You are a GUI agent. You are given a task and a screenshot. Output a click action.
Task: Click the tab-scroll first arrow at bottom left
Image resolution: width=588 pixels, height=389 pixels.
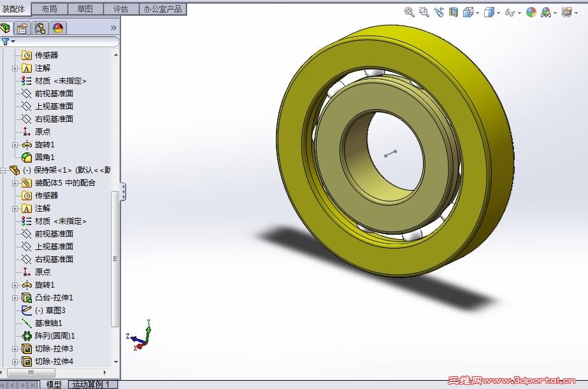click(x=4, y=385)
